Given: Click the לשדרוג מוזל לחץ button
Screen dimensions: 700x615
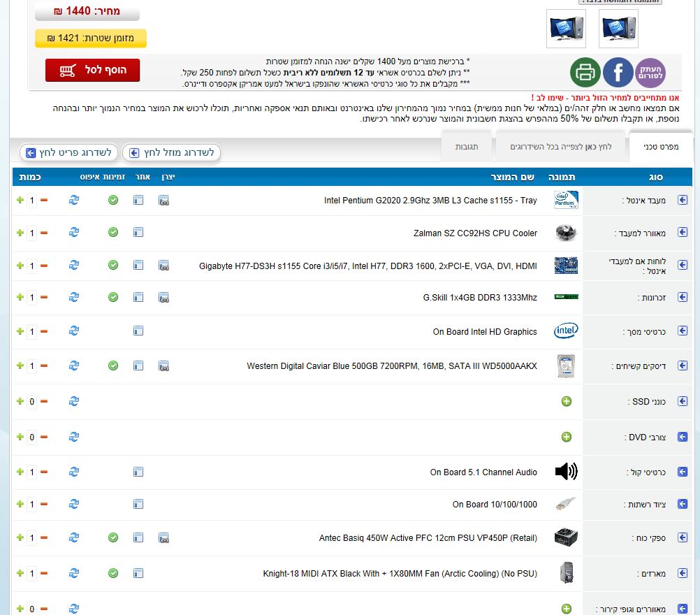Looking at the screenshot, I should coord(172,152).
